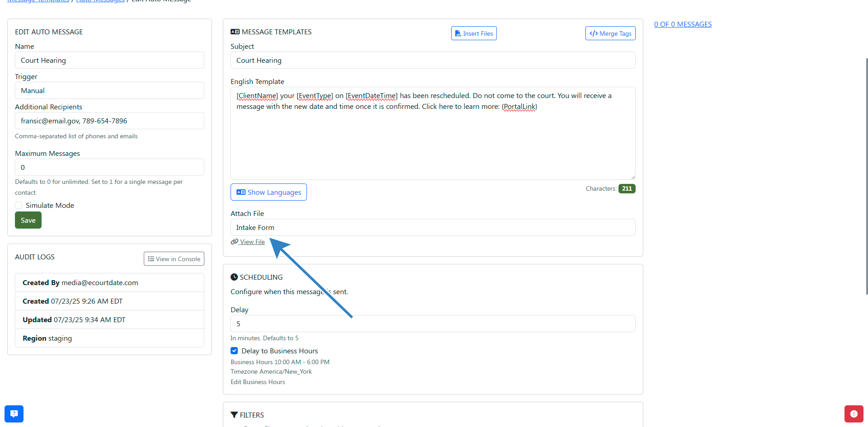
Task: Click the Additional Recipients field
Action: 109,121
